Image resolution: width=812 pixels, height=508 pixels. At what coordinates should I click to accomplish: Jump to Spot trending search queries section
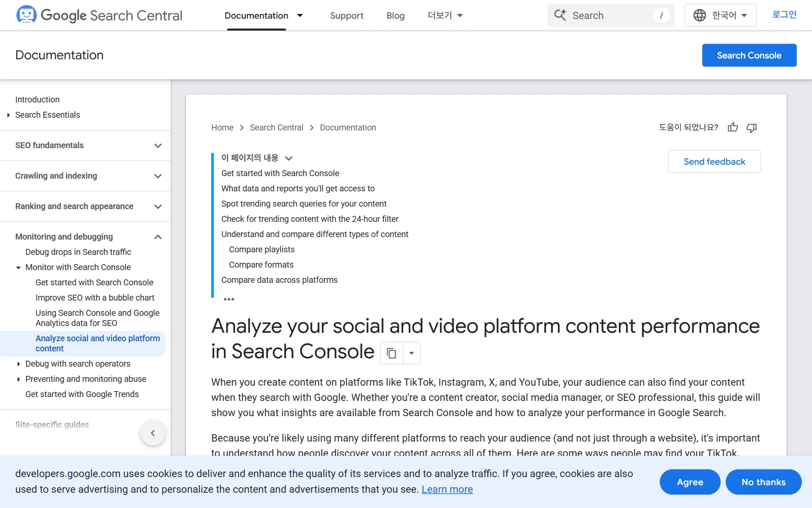(x=304, y=204)
